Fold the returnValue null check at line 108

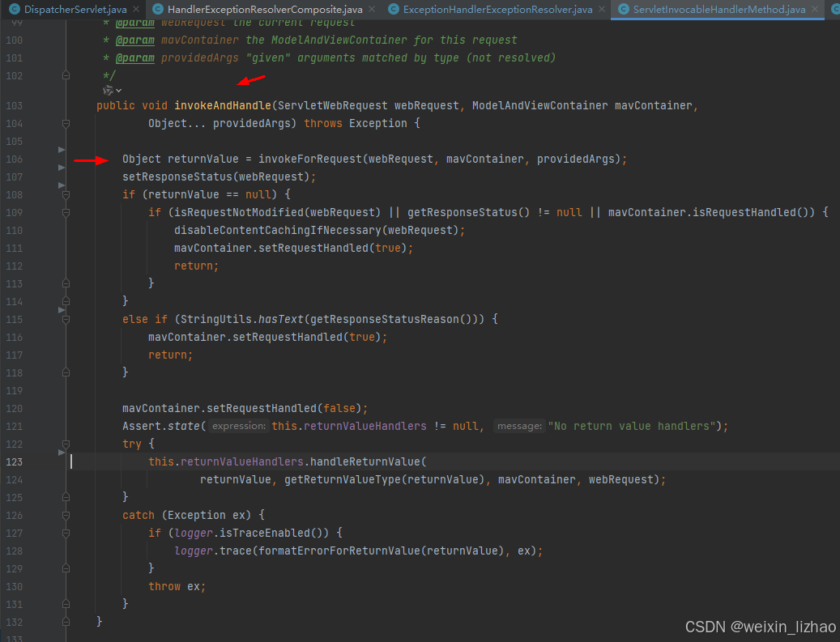[66, 195]
